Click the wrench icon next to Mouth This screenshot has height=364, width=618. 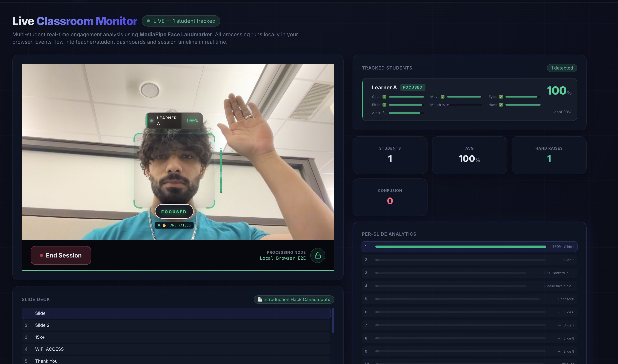coord(443,105)
